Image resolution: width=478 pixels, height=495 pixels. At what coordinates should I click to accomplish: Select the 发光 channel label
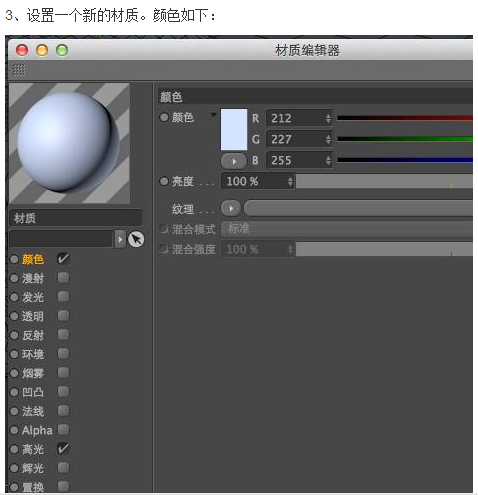tap(33, 297)
